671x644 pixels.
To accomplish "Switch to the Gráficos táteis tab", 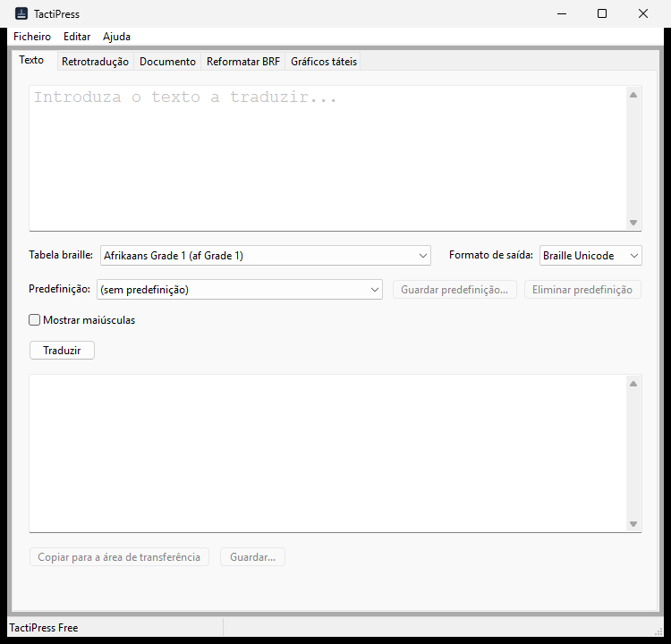I will [324, 62].
